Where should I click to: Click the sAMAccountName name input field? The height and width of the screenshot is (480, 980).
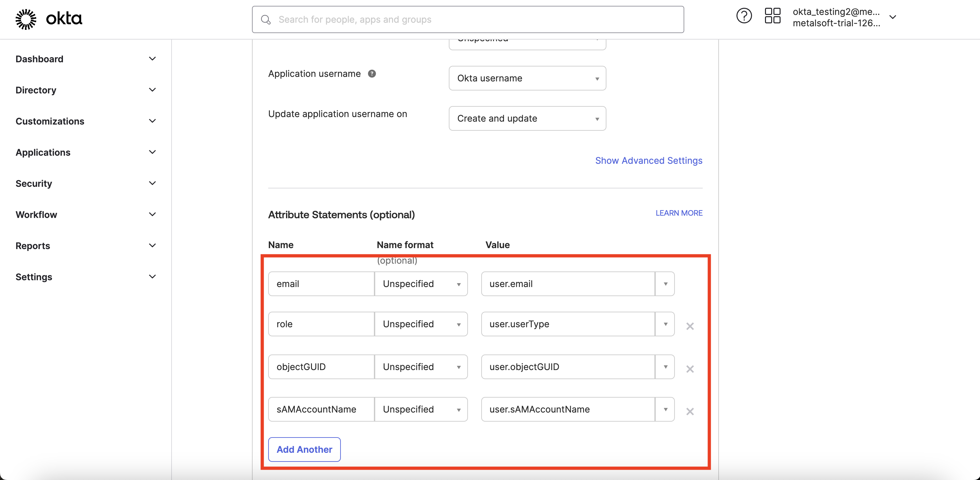point(321,410)
